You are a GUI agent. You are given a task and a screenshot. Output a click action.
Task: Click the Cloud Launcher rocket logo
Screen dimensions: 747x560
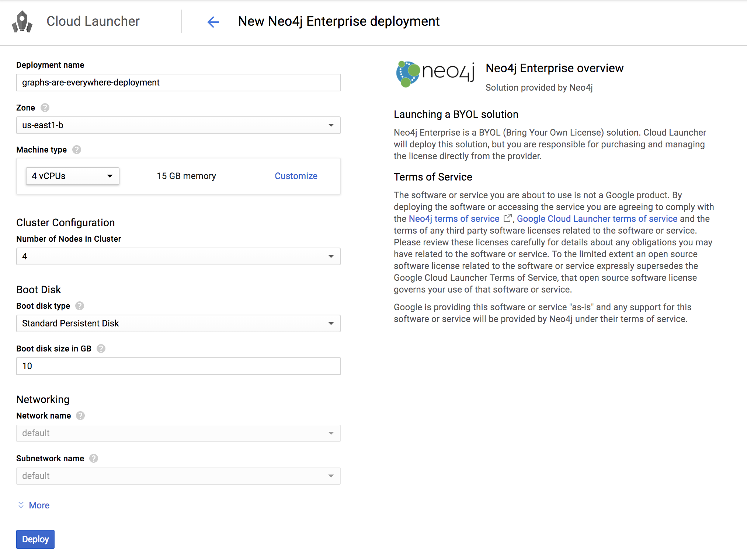click(x=22, y=21)
